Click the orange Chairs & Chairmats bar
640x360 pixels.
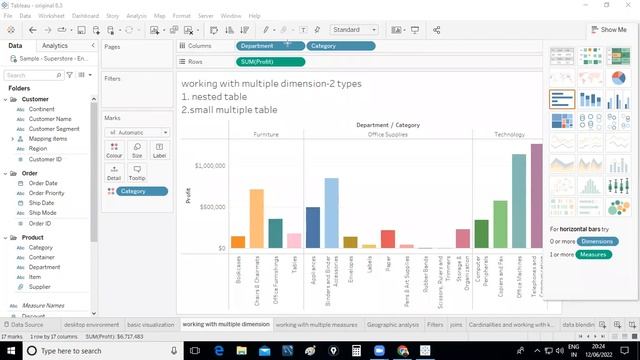tap(256, 218)
